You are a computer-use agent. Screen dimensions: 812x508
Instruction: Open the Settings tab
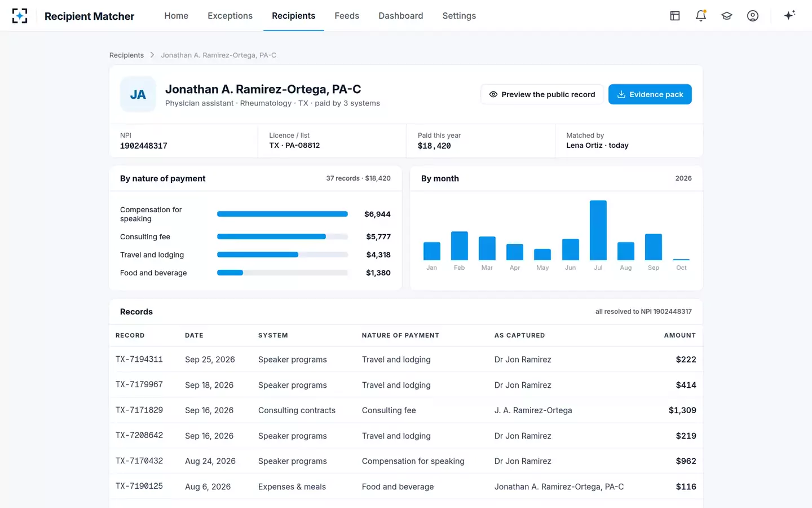pyautogui.click(x=459, y=16)
